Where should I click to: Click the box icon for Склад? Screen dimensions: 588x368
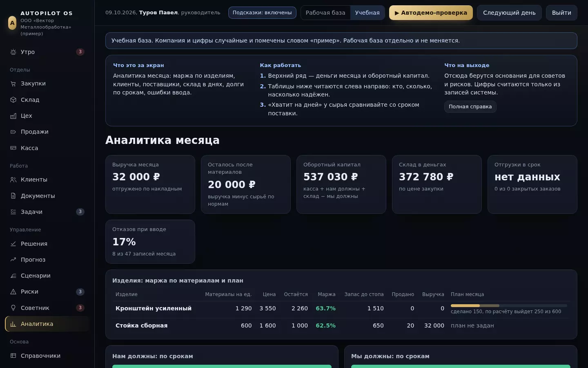click(x=13, y=100)
